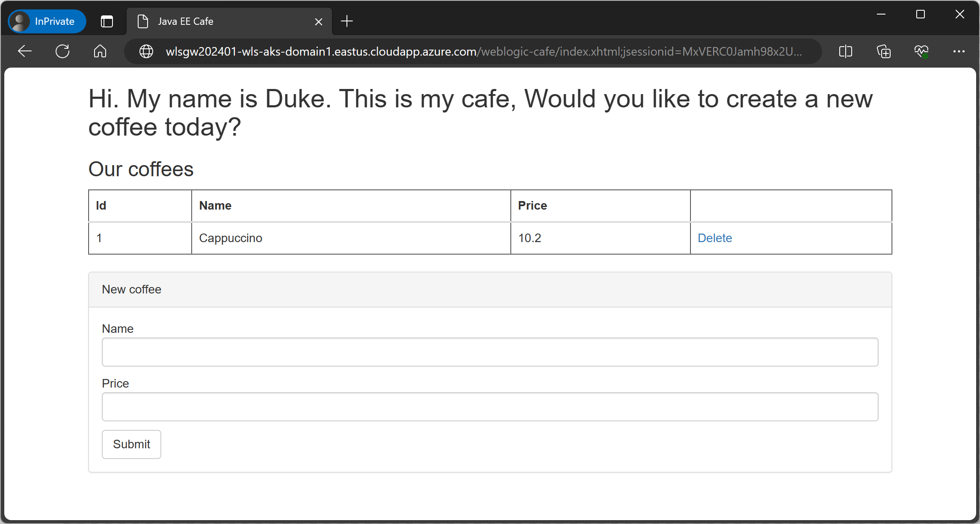Click the back navigation arrow icon

pyautogui.click(x=25, y=52)
